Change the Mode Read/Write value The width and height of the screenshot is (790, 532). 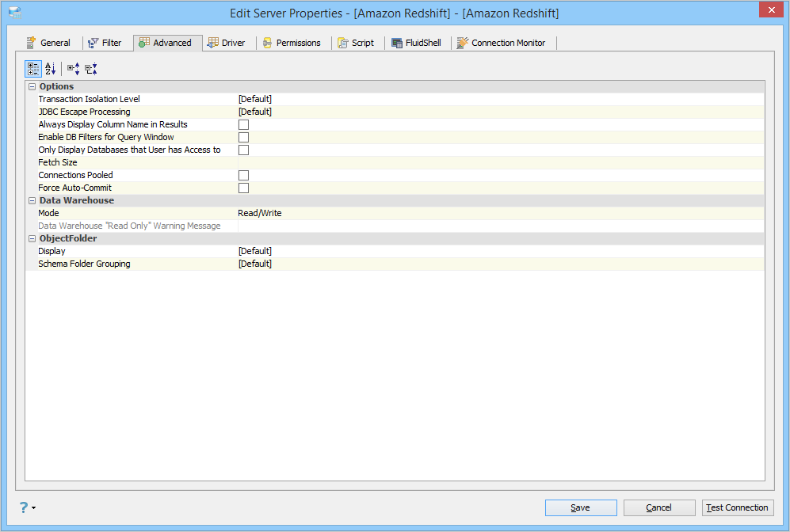(x=501, y=213)
